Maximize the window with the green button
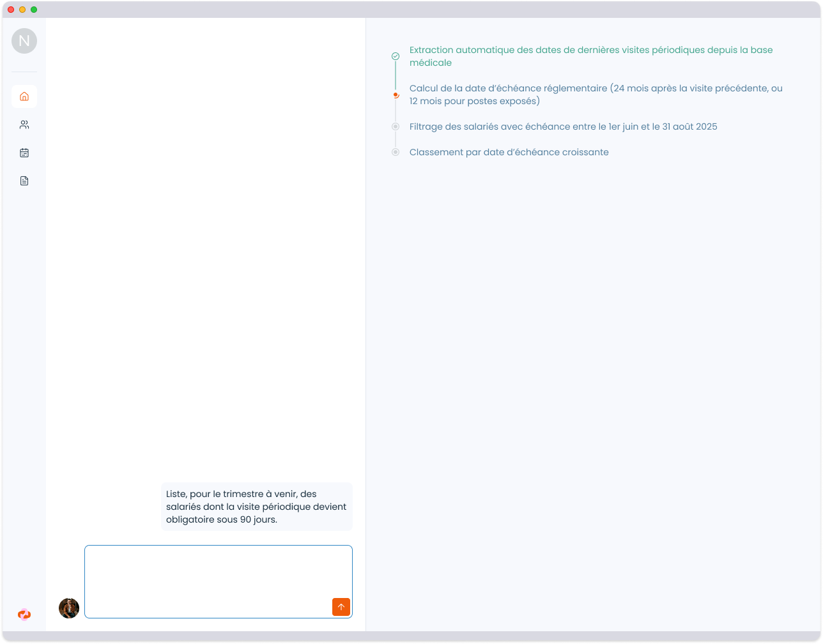 tap(34, 10)
